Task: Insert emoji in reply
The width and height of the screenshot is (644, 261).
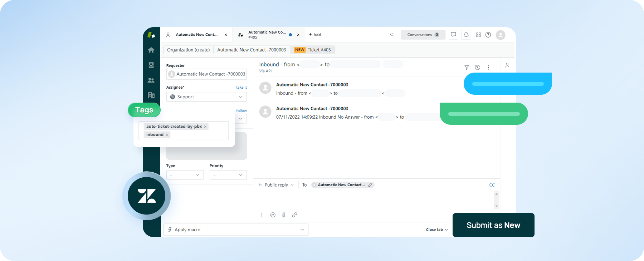Action: coord(273,215)
